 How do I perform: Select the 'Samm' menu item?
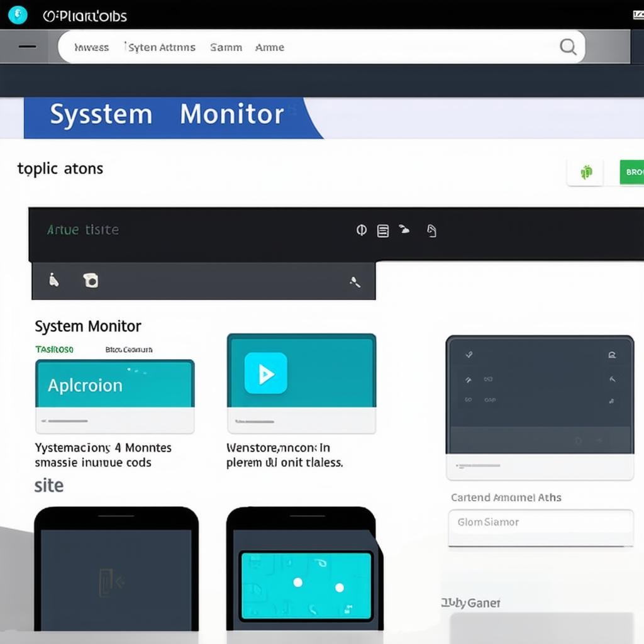(x=226, y=47)
